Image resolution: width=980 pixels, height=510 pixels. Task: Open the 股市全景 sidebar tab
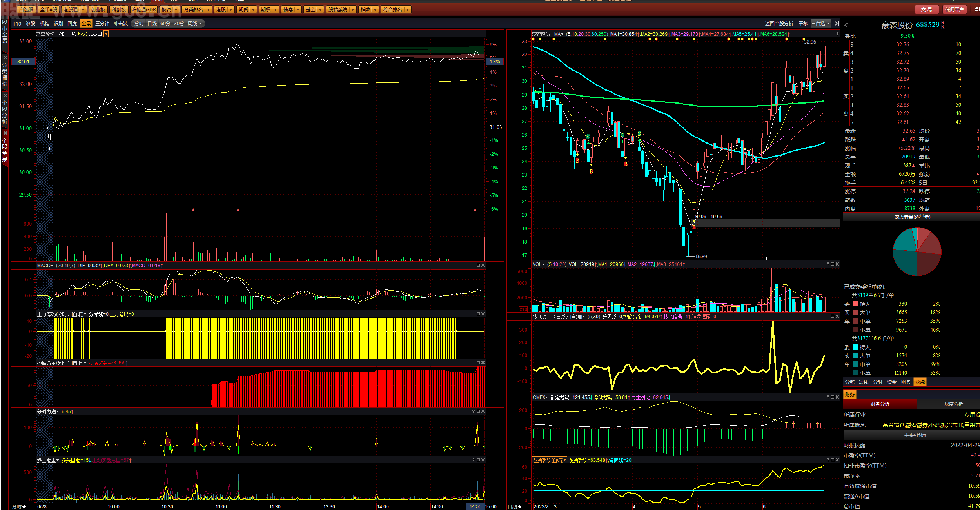(5, 31)
